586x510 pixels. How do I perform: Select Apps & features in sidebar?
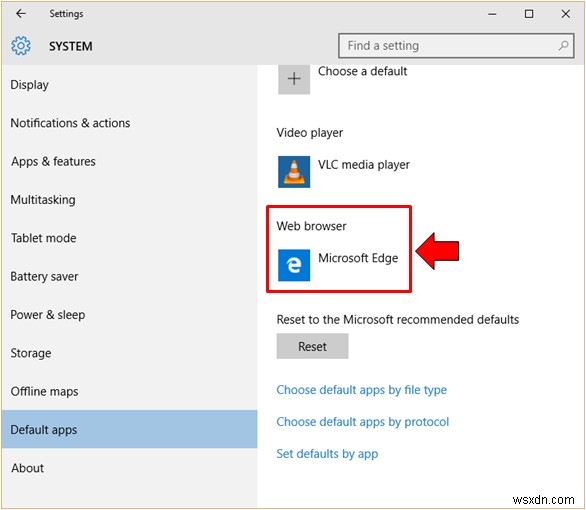click(129, 161)
